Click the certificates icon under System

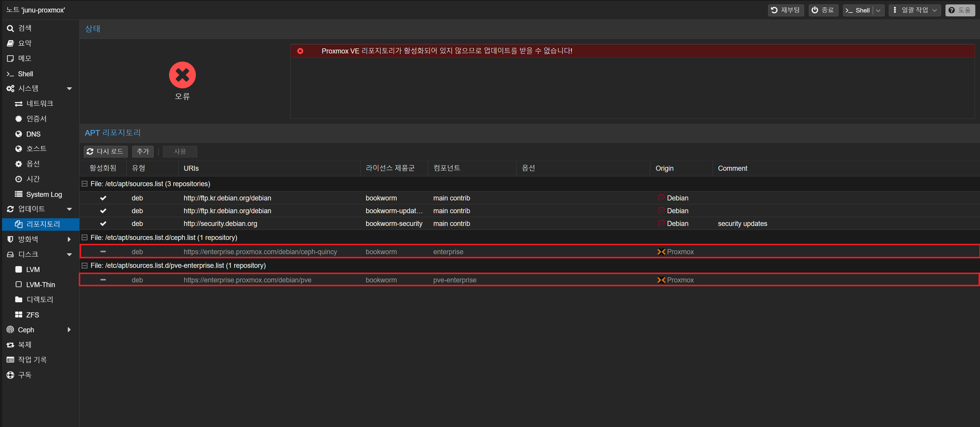click(18, 119)
